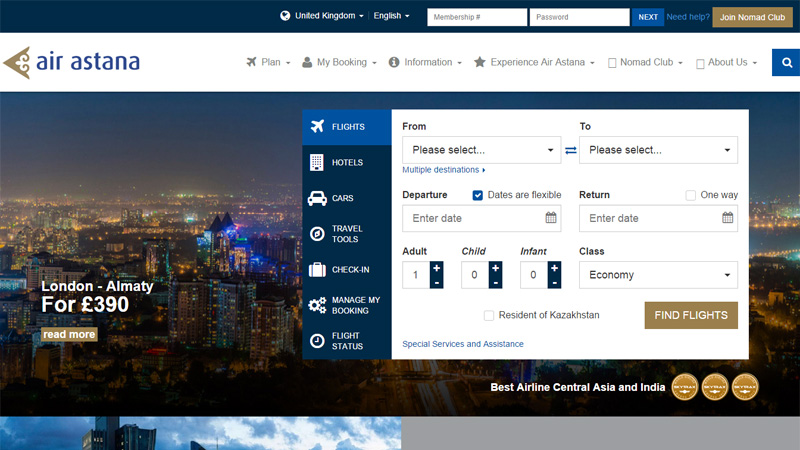
Task: Check Resident of Kazakhstan checkbox
Action: pos(489,315)
